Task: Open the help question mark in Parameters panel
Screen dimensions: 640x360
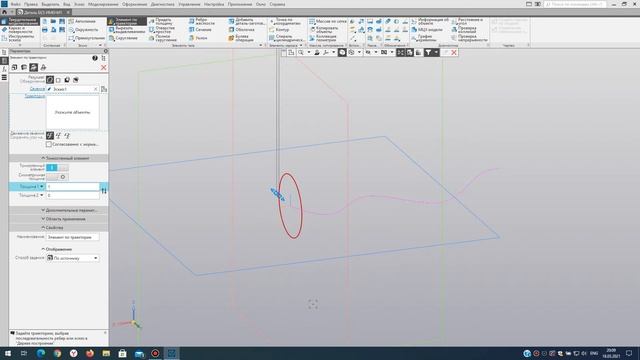Action: point(95,58)
